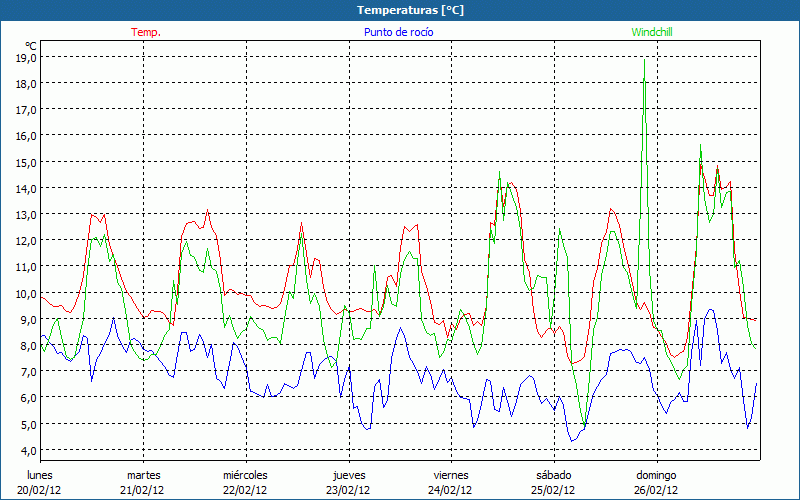Select the miércoles 22/02/12 date label
The image size is (800, 500).
coord(245,482)
